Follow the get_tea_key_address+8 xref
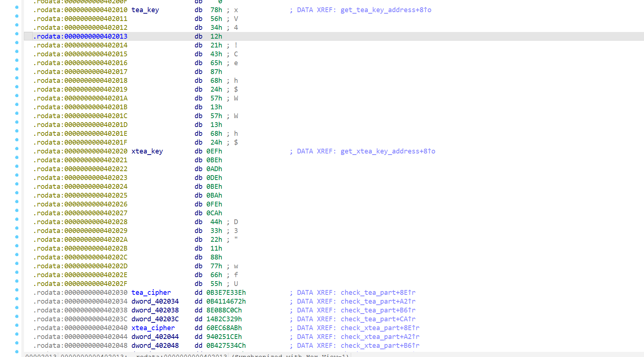The image size is (644, 357). 386,10
